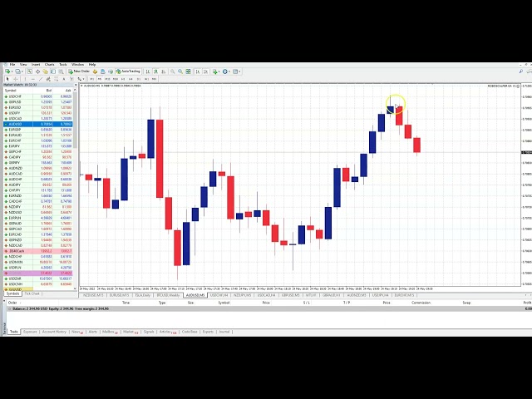Open the Tick Chart tab in Market Watch
The width and height of the screenshot is (532, 399).
coord(32,293)
